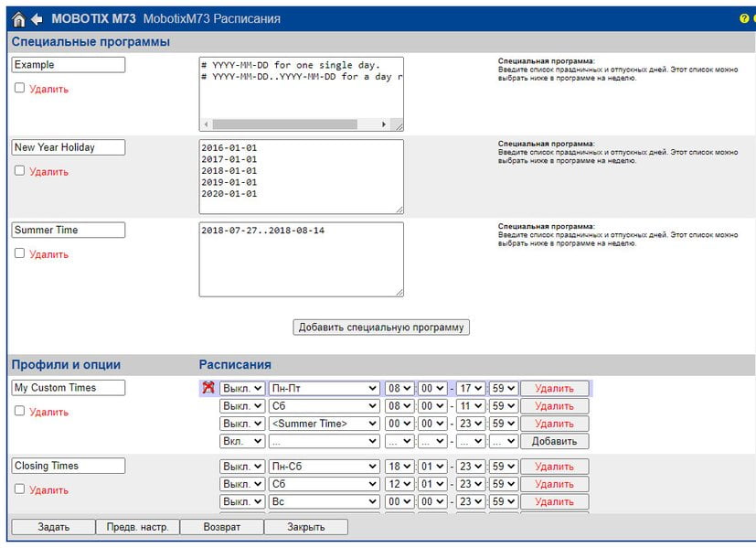Tick the delete checkbox under Example

pos(19,88)
